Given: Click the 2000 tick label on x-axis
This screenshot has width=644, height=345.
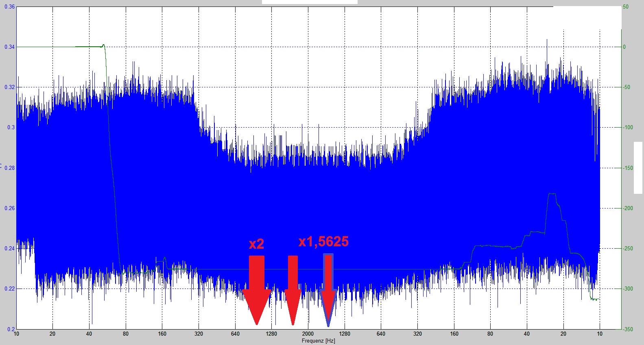Looking at the screenshot, I should [x=308, y=334].
